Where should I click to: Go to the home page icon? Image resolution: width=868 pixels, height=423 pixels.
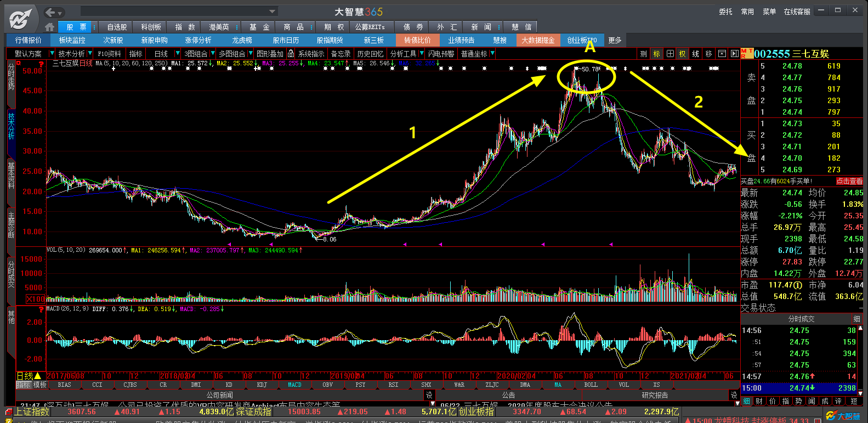pos(50,27)
